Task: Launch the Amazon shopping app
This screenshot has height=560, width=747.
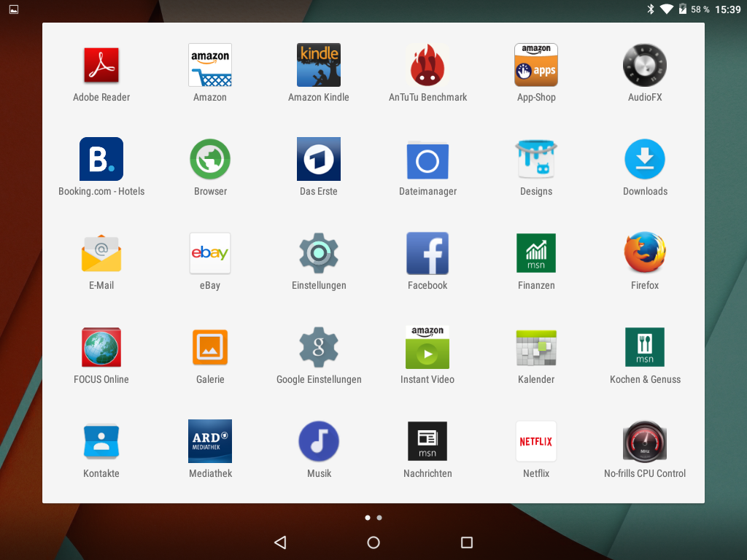Action: point(210,65)
